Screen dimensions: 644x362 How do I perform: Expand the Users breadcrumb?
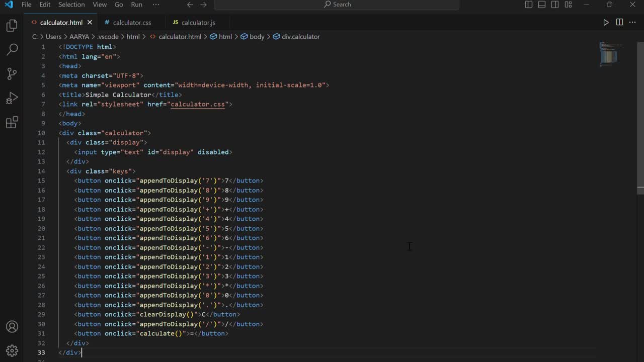[x=53, y=37]
